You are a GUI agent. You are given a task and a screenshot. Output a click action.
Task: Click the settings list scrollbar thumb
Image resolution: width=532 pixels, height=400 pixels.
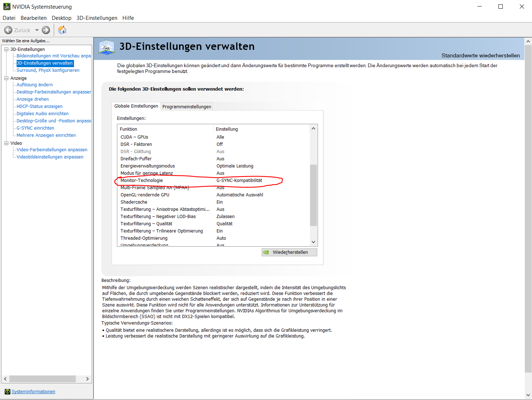pyautogui.click(x=313, y=195)
